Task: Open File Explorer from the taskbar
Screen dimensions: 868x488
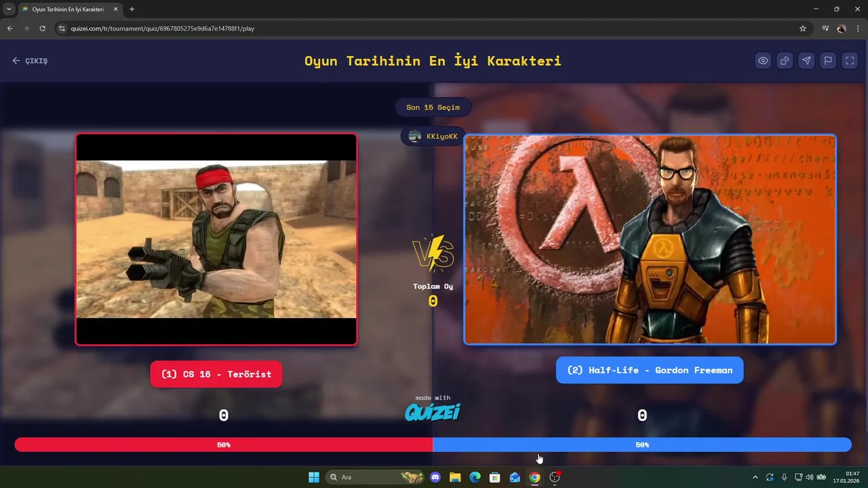Action: tap(455, 477)
